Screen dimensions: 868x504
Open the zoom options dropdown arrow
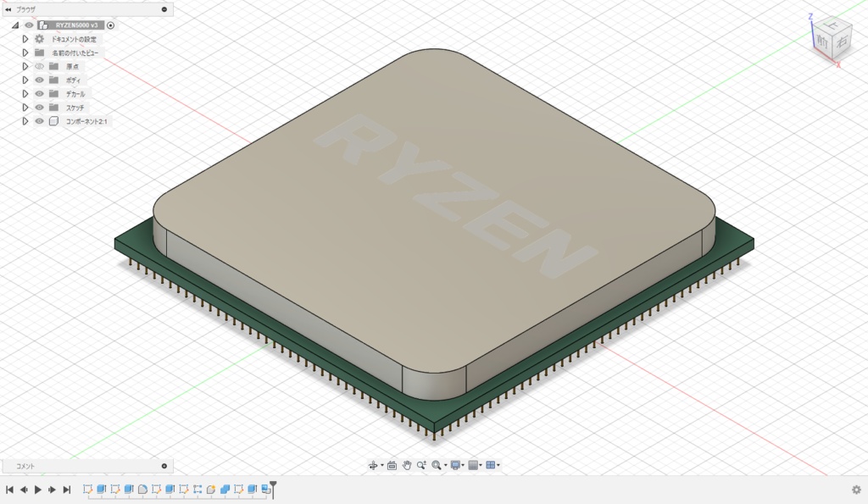[446, 465]
